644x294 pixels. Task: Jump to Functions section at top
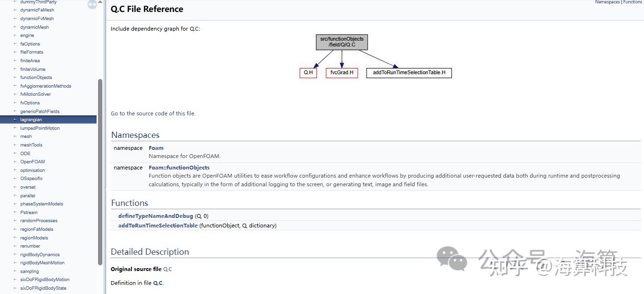[633, 2]
